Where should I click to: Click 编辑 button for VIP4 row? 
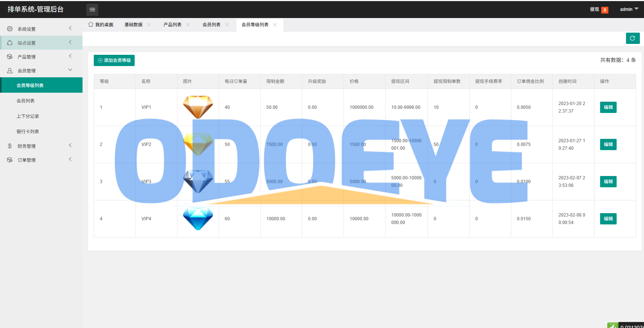click(x=608, y=219)
